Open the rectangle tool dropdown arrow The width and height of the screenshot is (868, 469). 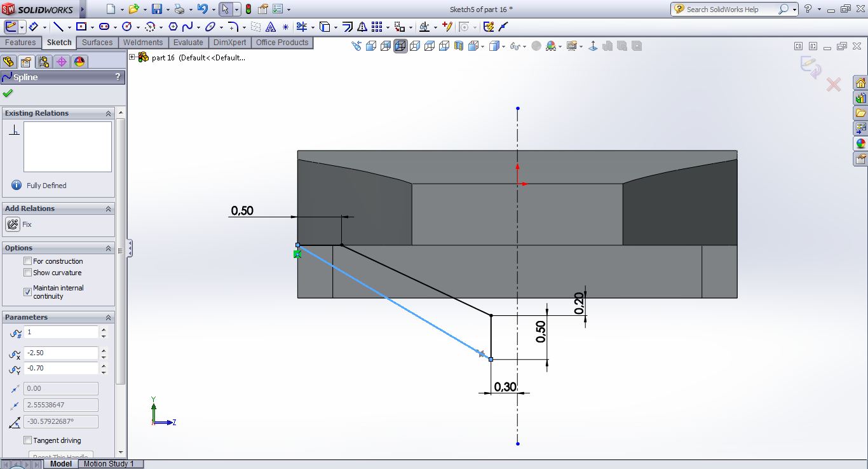(92, 27)
